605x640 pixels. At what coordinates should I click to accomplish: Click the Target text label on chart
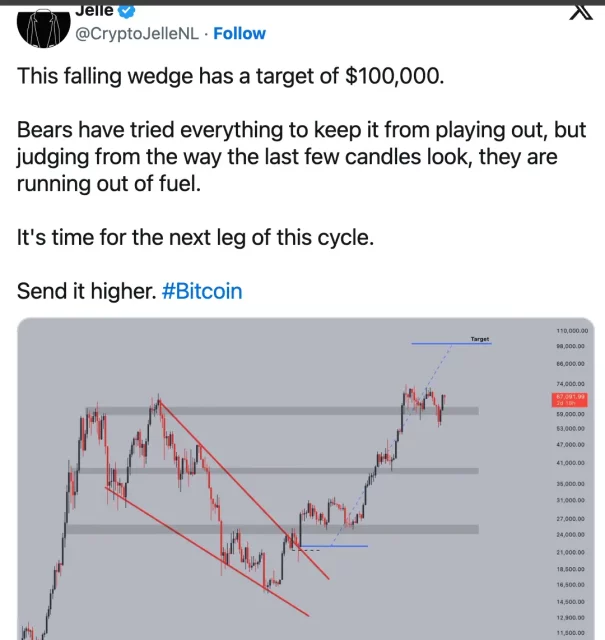(480, 339)
